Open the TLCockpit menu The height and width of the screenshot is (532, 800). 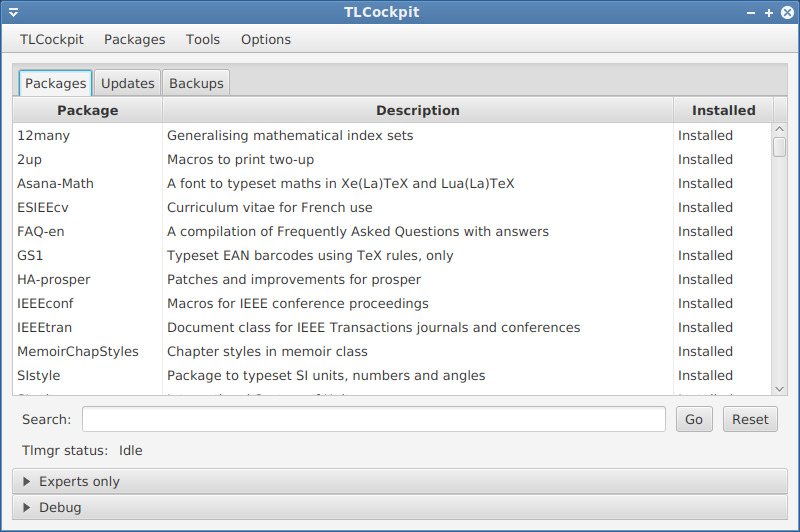(x=52, y=39)
